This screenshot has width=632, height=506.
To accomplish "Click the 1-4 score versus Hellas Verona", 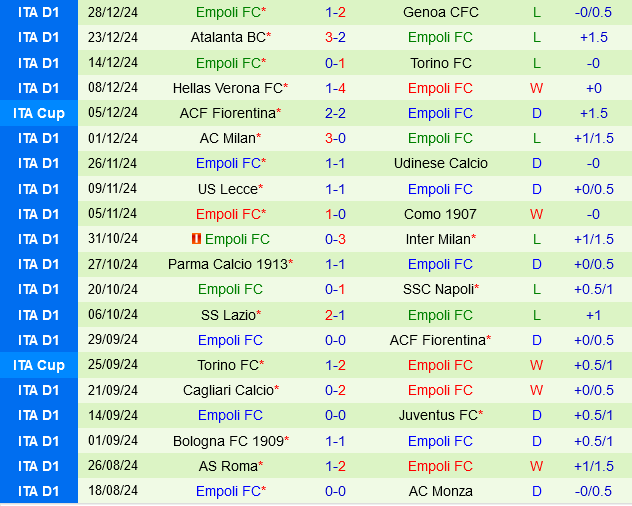I will pos(335,88).
